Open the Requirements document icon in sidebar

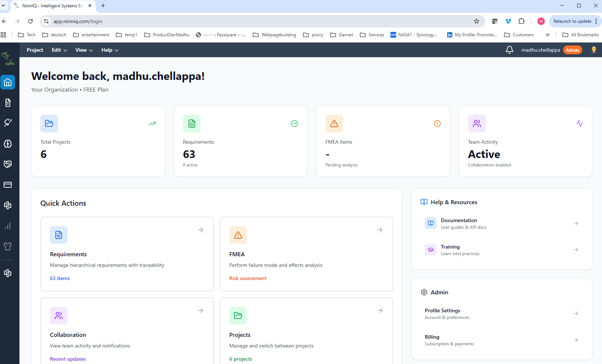(x=8, y=103)
